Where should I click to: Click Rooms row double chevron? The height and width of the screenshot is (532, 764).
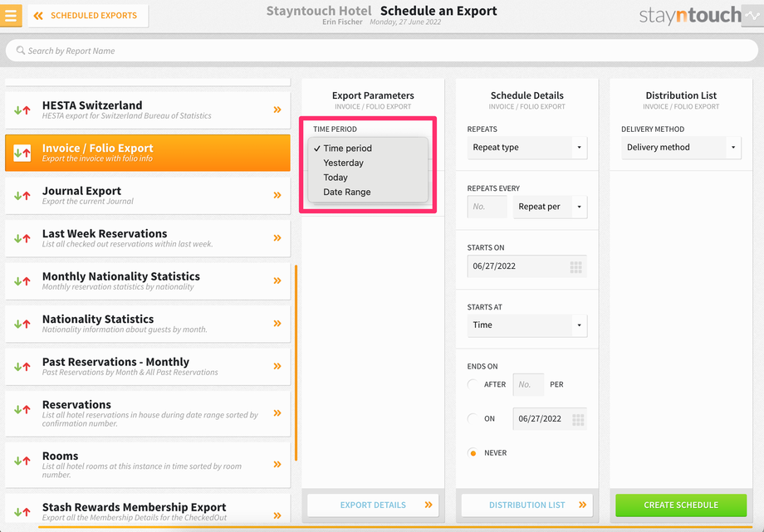(x=277, y=464)
